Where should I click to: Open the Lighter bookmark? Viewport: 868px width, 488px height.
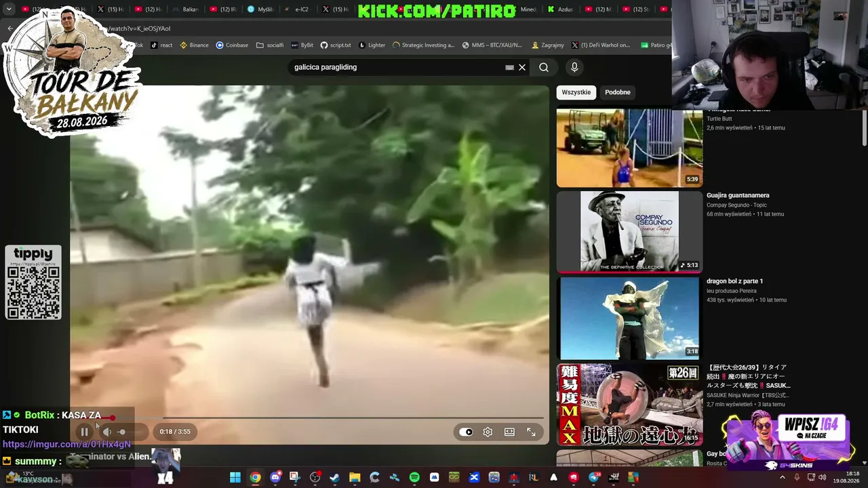click(x=372, y=45)
